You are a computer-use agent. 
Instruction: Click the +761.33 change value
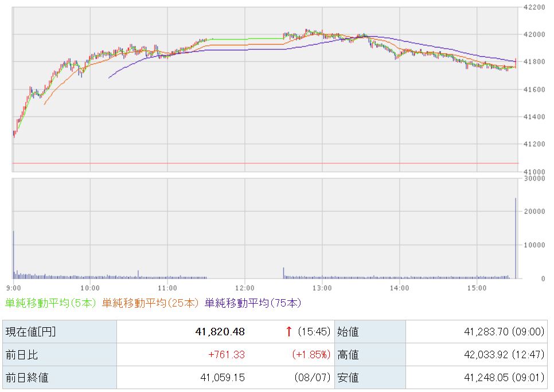pos(227,355)
